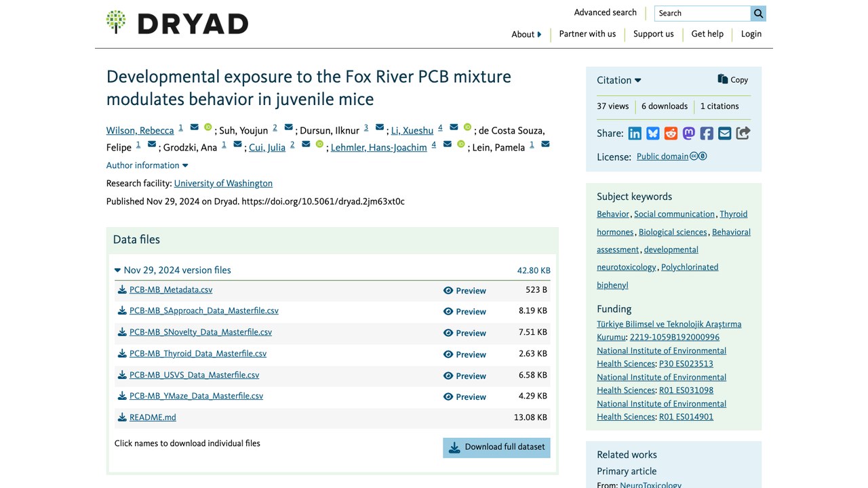Share the dataset by email icon
This screenshot has width=868, height=488.
pyautogui.click(x=725, y=134)
